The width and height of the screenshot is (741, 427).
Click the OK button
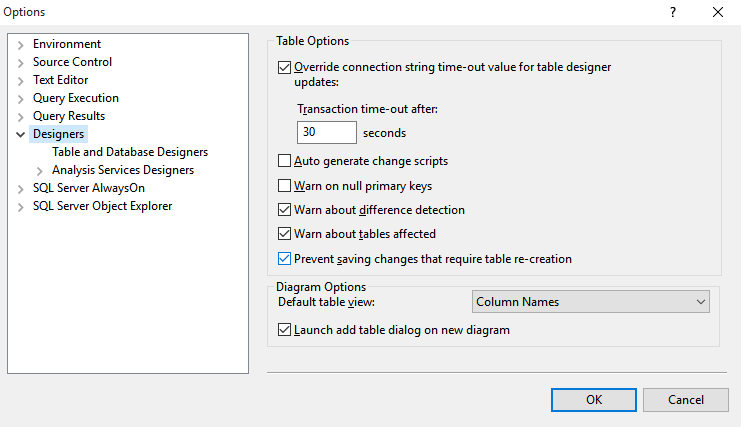pos(594,400)
